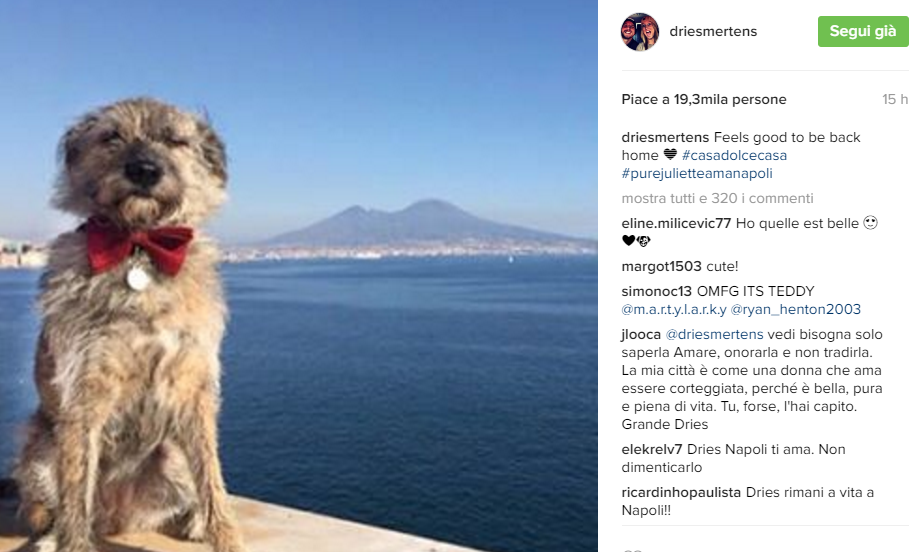The image size is (916, 552).
Task: Click the dog photo with red bow tie
Action: [x=299, y=276]
